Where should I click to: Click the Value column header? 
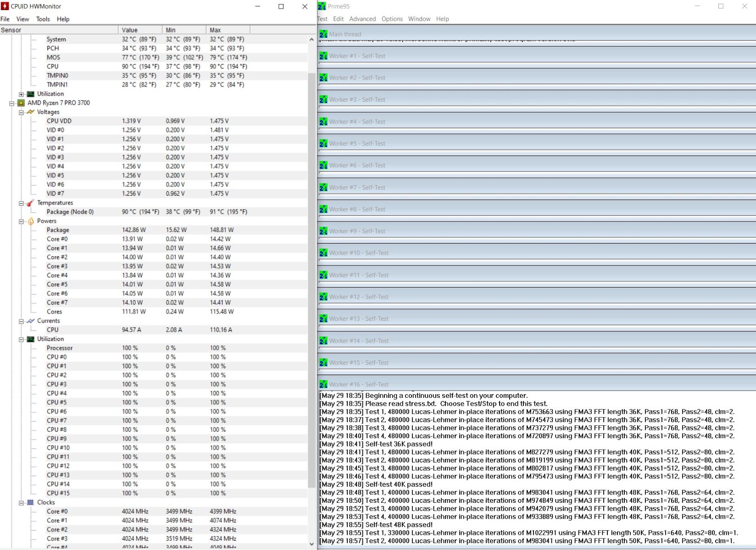140,30
